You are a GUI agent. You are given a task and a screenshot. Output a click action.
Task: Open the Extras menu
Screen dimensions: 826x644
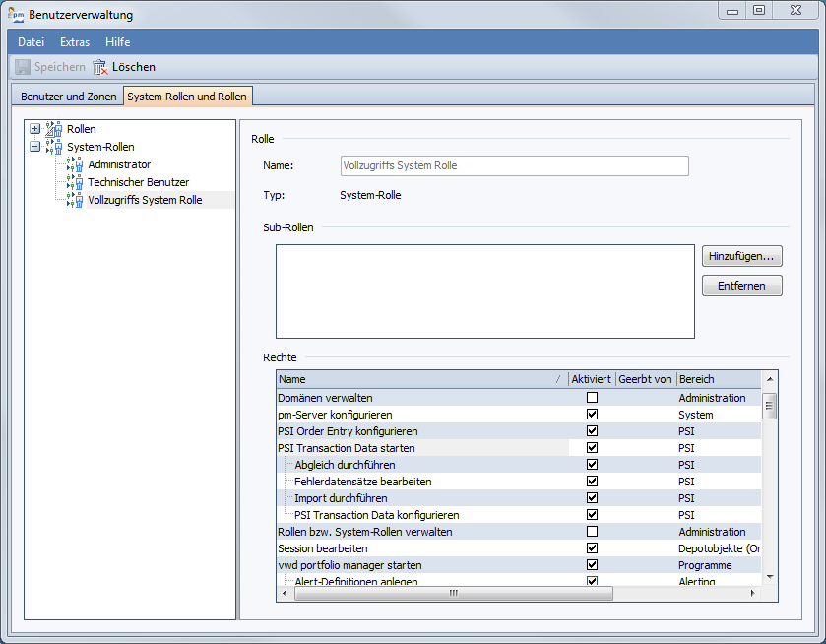click(74, 42)
